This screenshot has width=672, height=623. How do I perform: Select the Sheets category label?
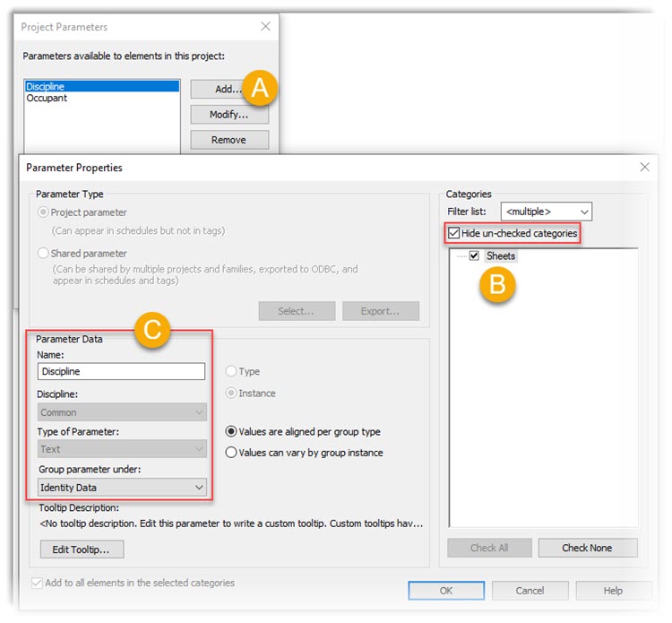[x=501, y=256]
